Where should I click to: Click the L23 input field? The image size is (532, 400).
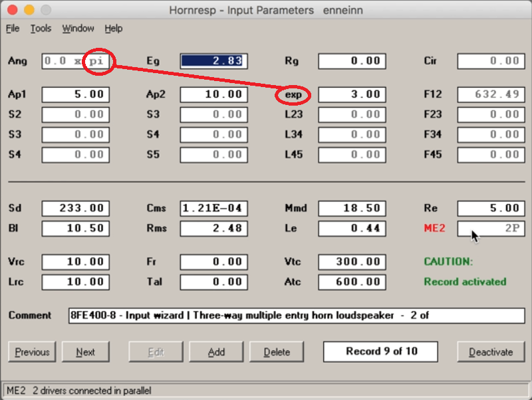tap(352, 114)
